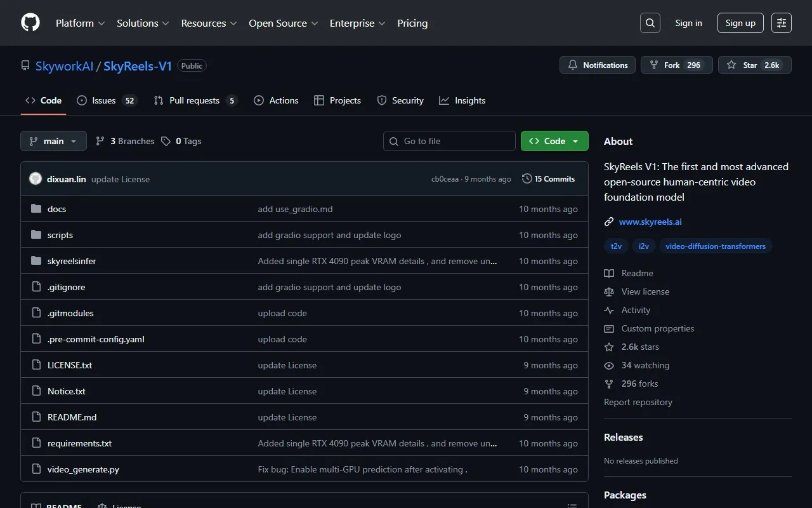
Task: Open the skyreelsinfer folder
Action: point(72,261)
